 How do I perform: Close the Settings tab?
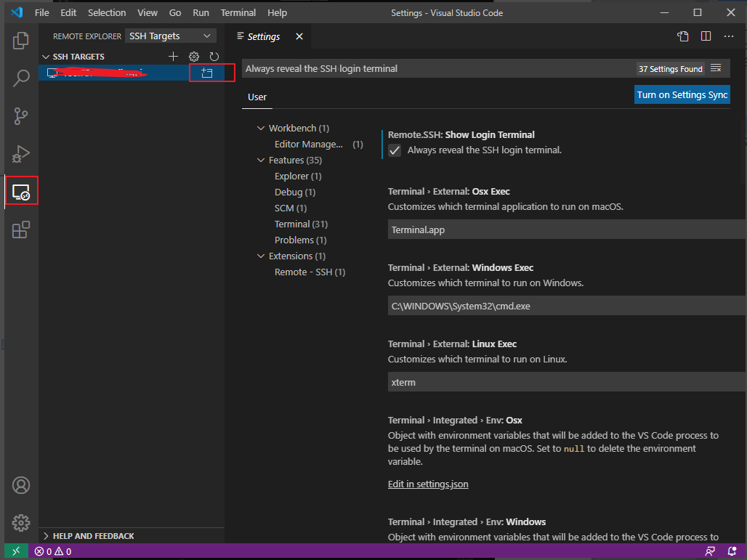coord(299,36)
